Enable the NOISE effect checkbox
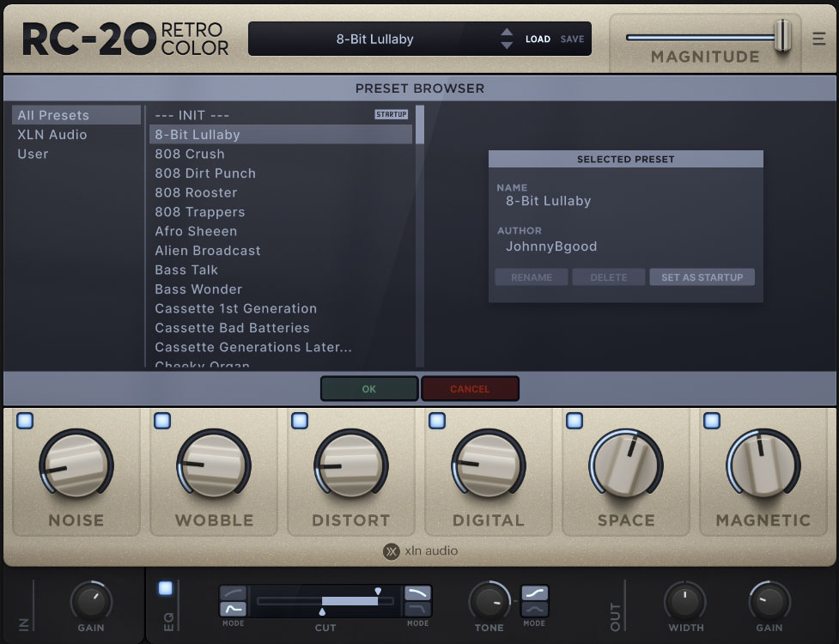This screenshot has height=644, width=839. (27, 420)
